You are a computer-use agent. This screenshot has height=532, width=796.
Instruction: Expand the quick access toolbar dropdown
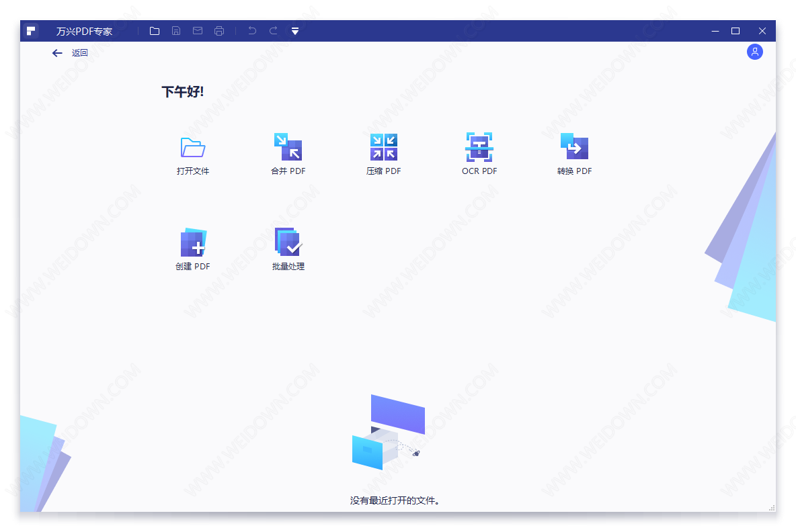point(295,31)
